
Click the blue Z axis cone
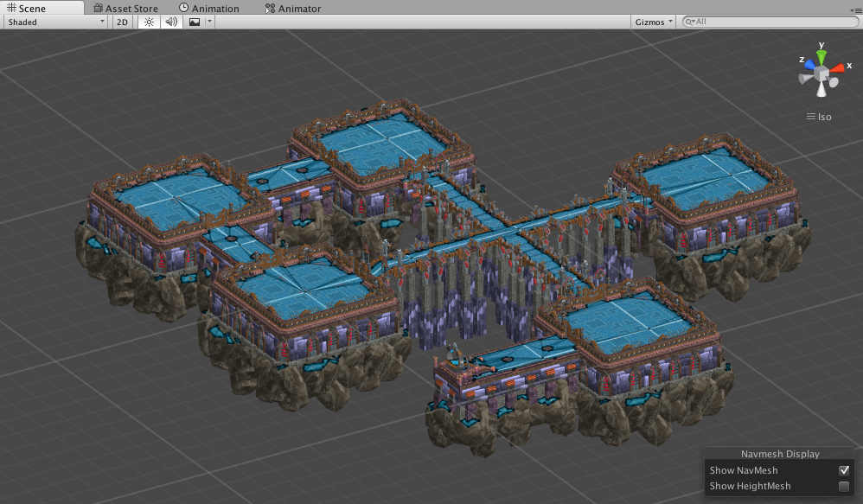tap(810, 65)
